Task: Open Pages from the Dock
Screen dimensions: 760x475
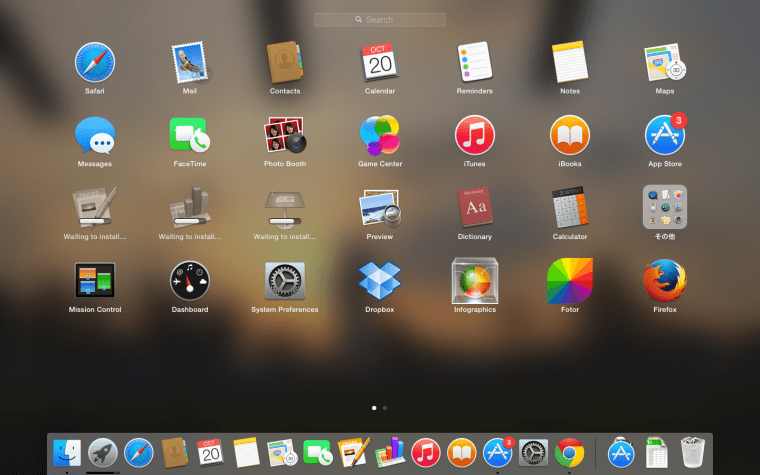Action: [354, 452]
